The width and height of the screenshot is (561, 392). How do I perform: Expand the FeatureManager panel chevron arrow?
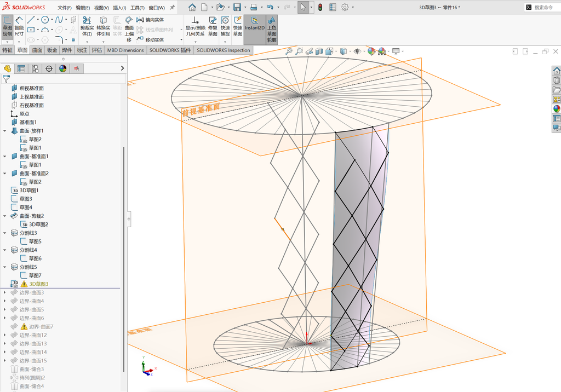tap(122, 68)
